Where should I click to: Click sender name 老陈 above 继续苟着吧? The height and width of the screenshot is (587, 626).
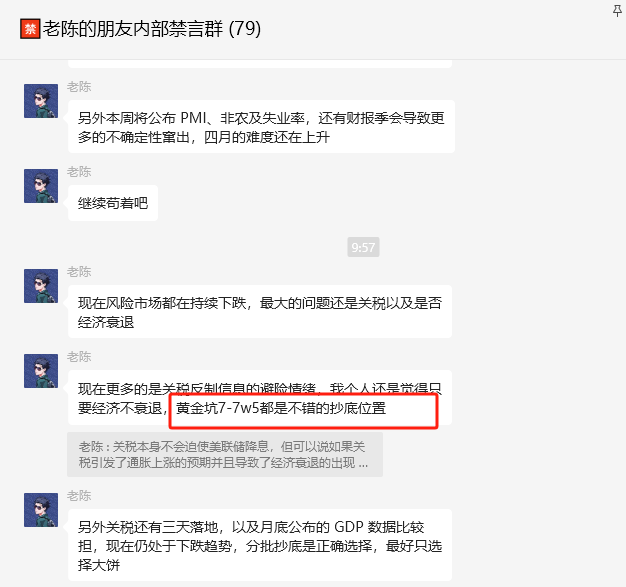[x=79, y=172]
